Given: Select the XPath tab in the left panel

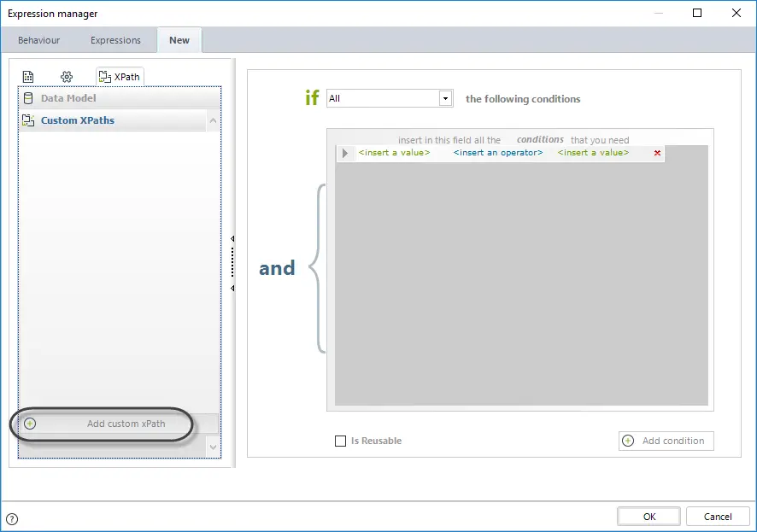Looking at the screenshot, I should (120, 77).
